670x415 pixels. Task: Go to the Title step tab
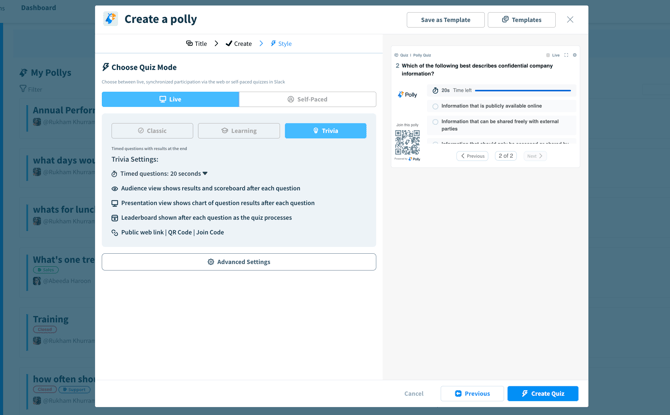pyautogui.click(x=196, y=44)
